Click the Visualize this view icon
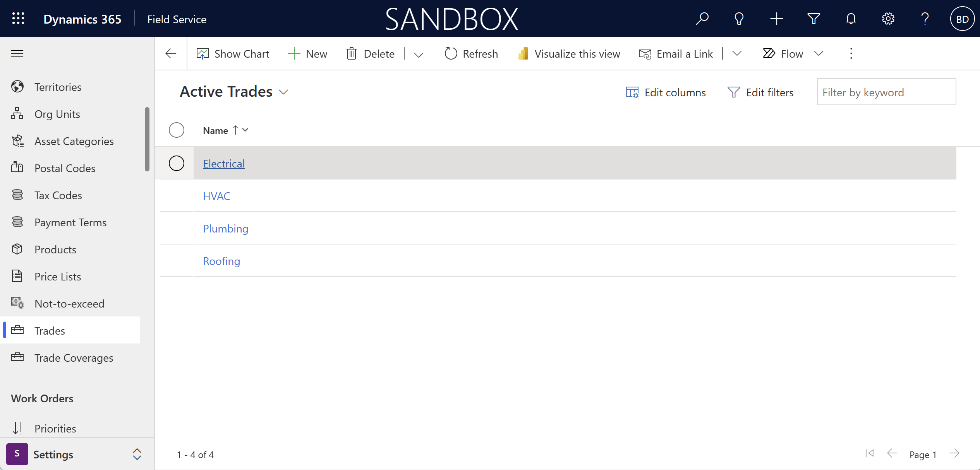The width and height of the screenshot is (980, 470). (524, 53)
